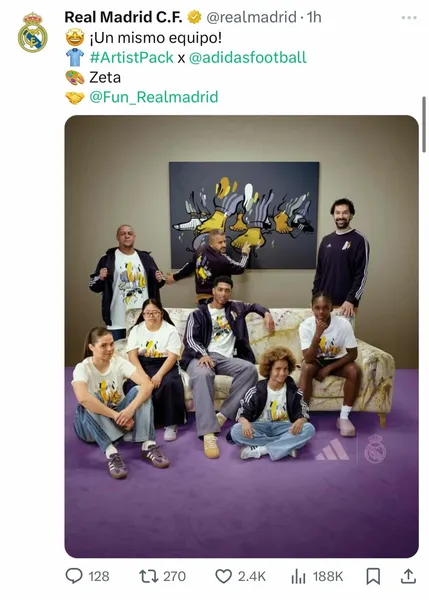Open the view count analytics icon
The image size is (429, 600).
pyautogui.click(x=299, y=576)
